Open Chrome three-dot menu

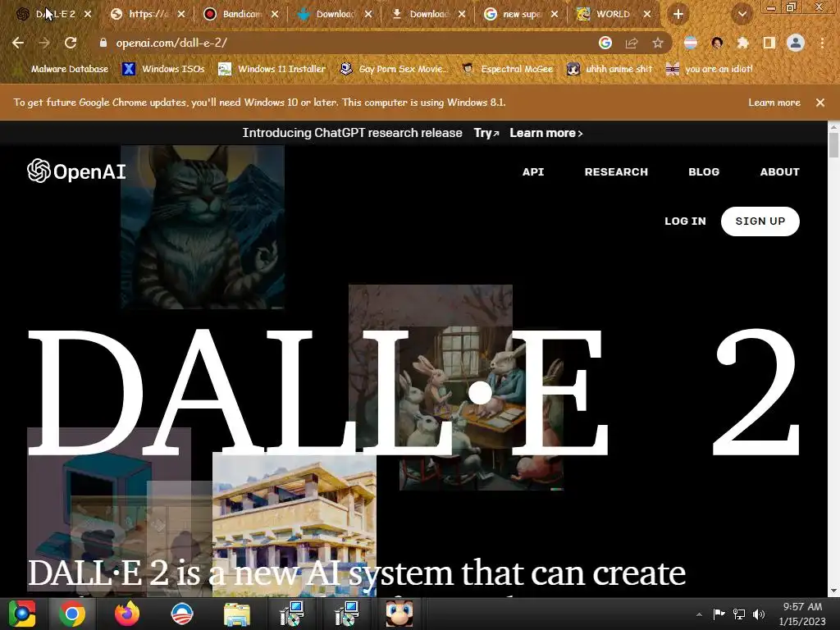click(x=822, y=43)
